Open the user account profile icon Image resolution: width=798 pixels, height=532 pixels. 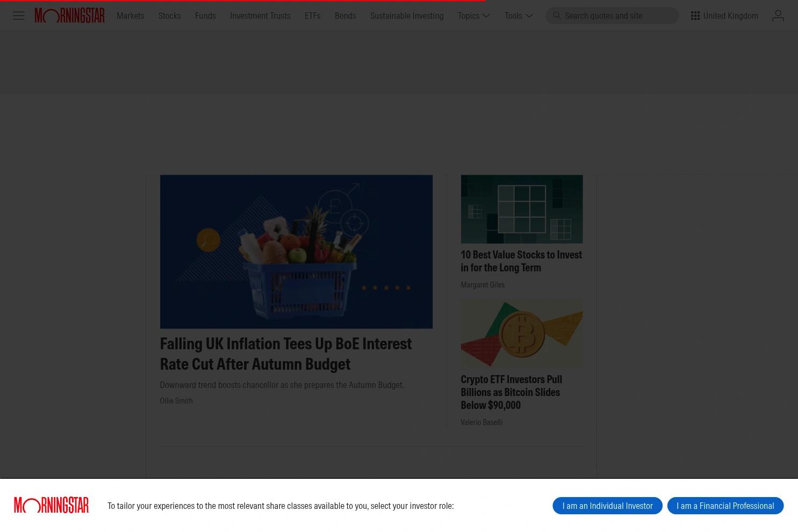(778, 16)
